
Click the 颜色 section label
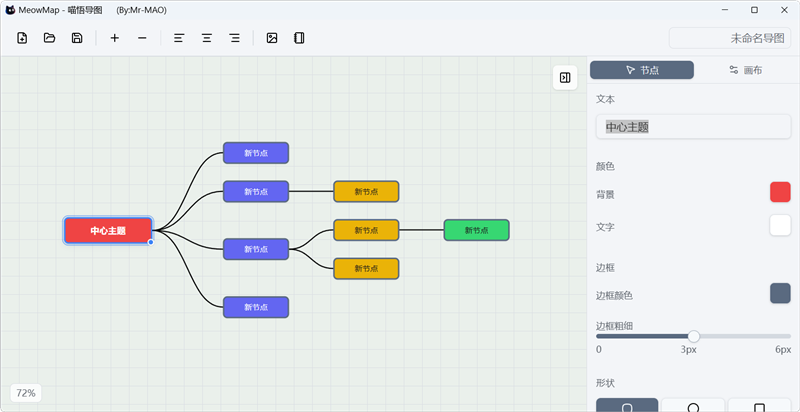(606, 166)
